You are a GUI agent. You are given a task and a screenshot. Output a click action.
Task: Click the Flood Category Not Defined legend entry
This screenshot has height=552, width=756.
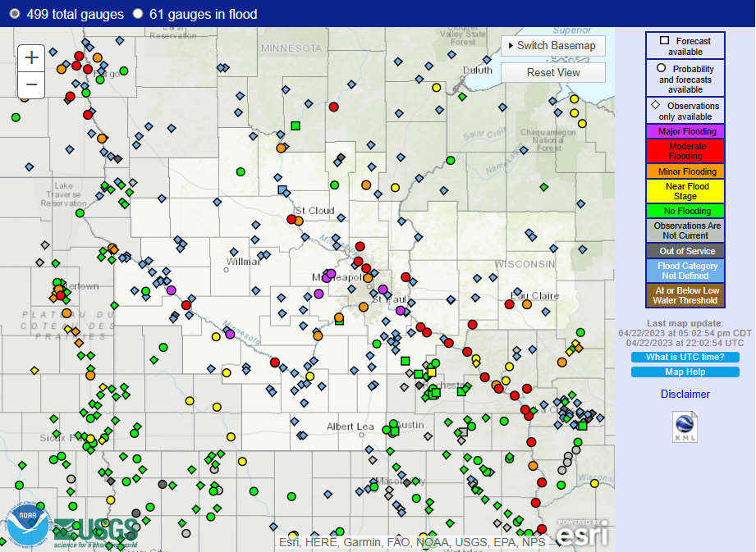pos(685,271)
